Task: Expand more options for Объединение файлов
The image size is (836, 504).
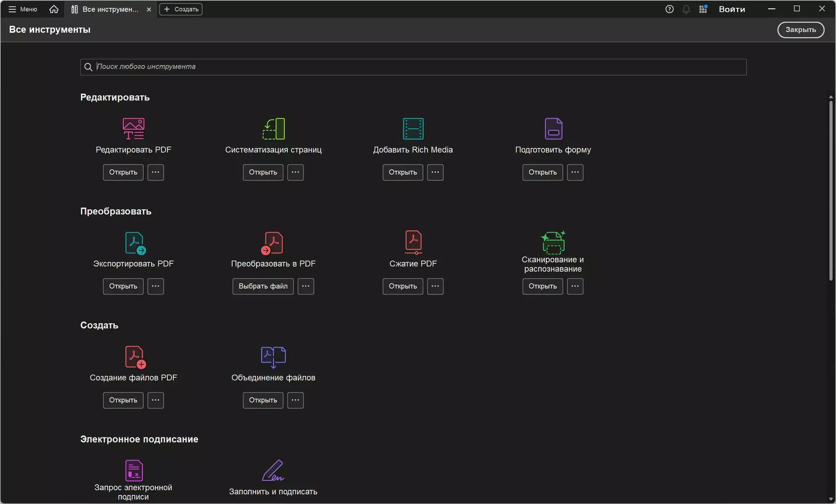Action: 295,400
